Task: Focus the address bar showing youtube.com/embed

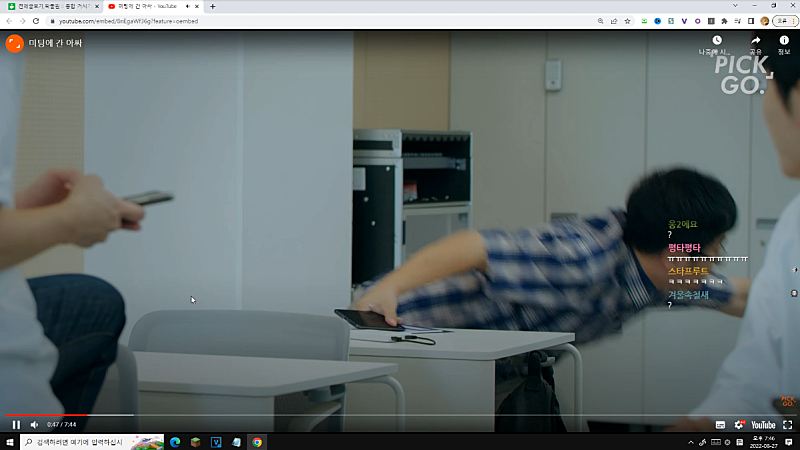Action: (327, 21)
